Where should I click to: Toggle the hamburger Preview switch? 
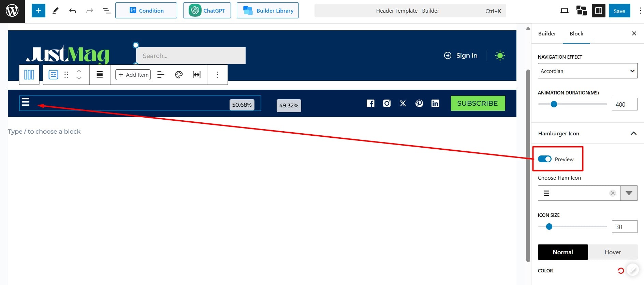coord(545,159)
